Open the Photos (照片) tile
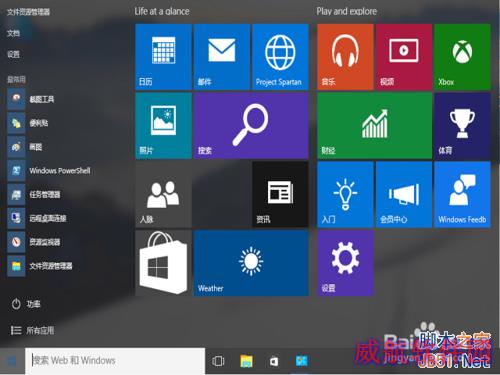The image size is (500, 375). coord(163,125)
